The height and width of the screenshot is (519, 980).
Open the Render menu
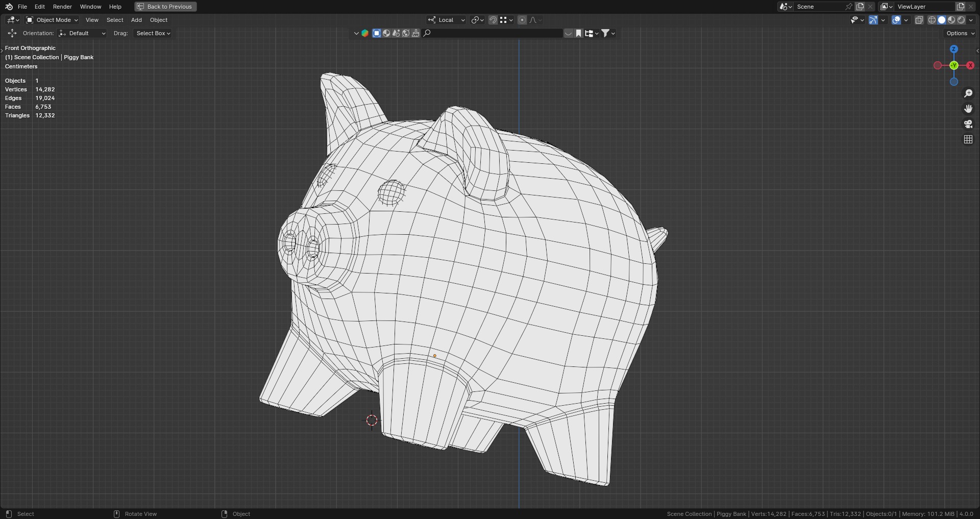coord(62,7)
